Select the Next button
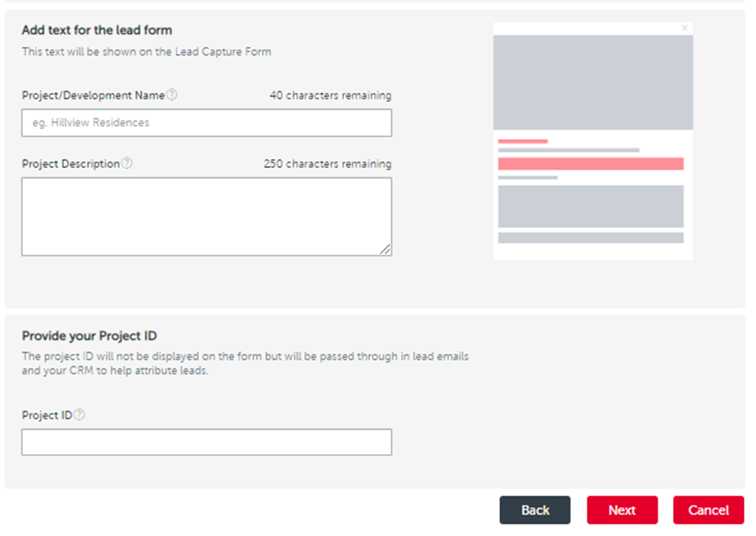This screenshot has height=536, width=756. pyautogui.click(x=622, y=509)
